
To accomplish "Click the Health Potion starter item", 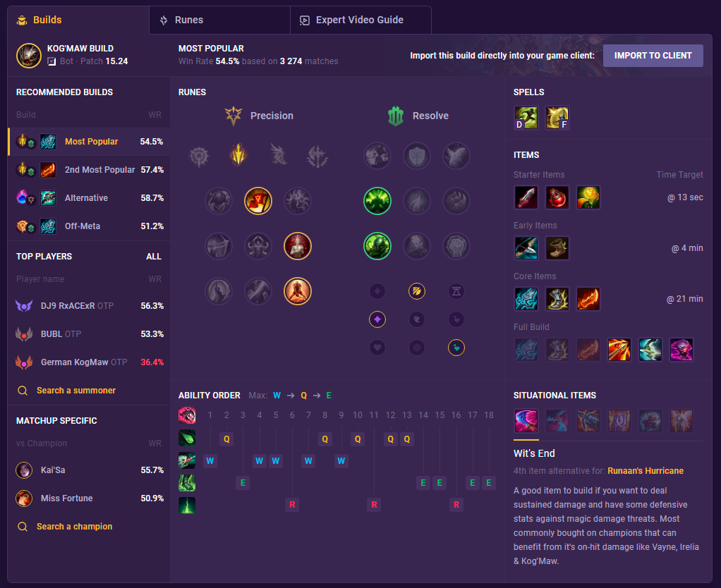I will [x=557, y=197].
